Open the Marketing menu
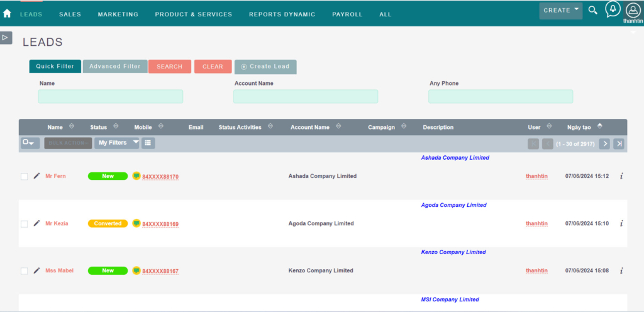The width and height of the screenshot is (644, 312). point(118,14)
